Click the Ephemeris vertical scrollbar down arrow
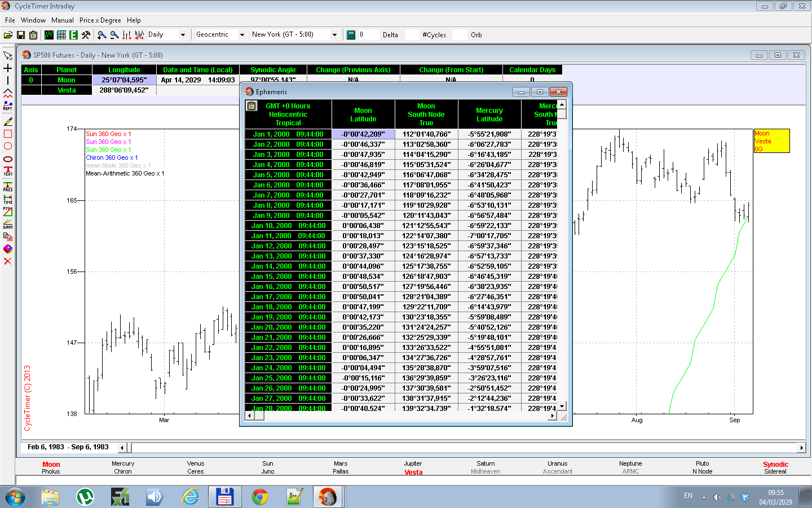 click(x=562, y=406)
